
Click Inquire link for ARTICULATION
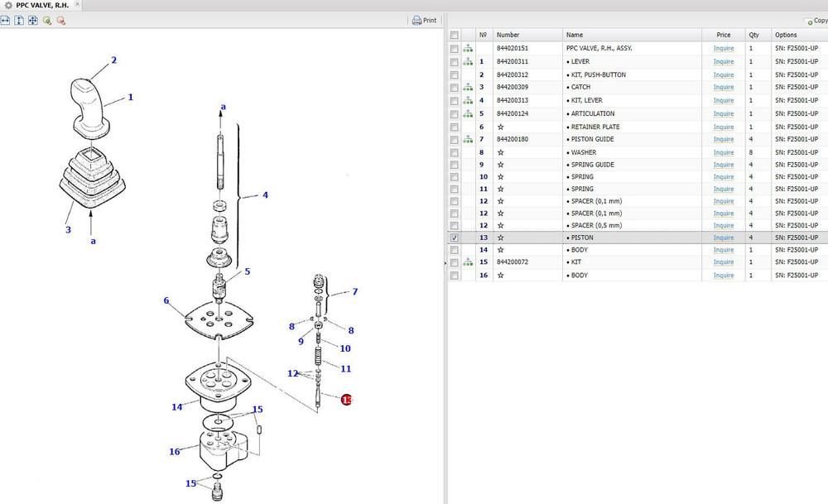coord(724,113)
